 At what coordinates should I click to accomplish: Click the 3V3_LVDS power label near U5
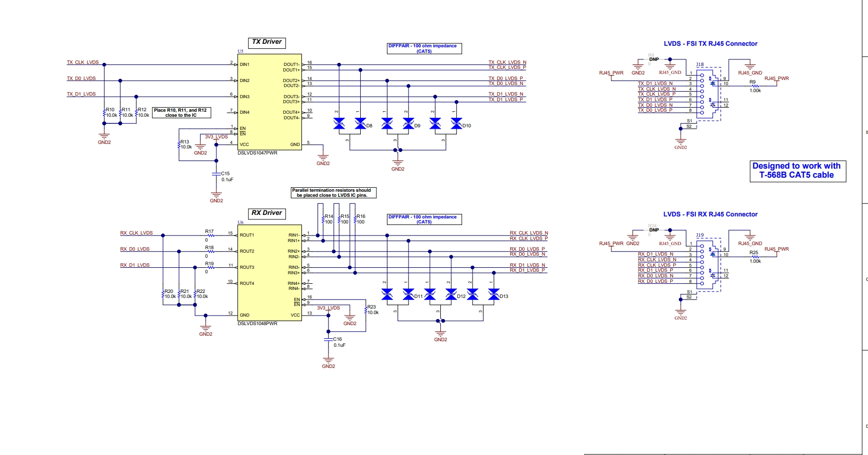click(x=216, y=137)
